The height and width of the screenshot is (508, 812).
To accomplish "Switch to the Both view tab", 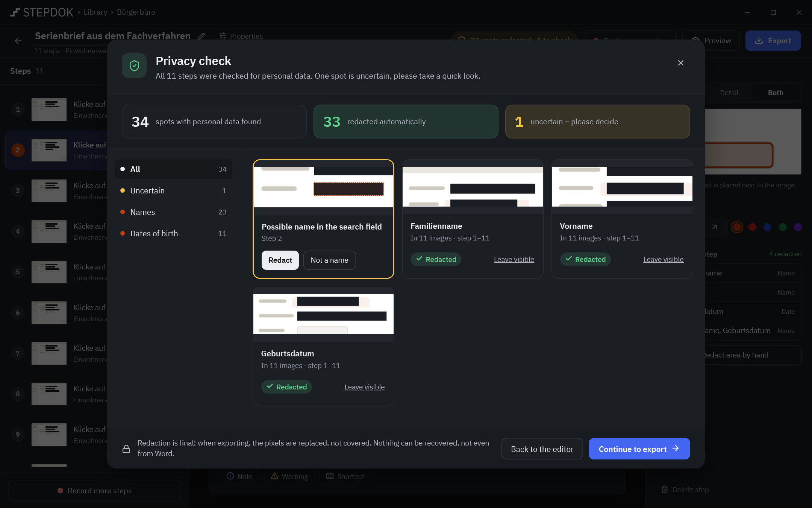I will point(775,93).
